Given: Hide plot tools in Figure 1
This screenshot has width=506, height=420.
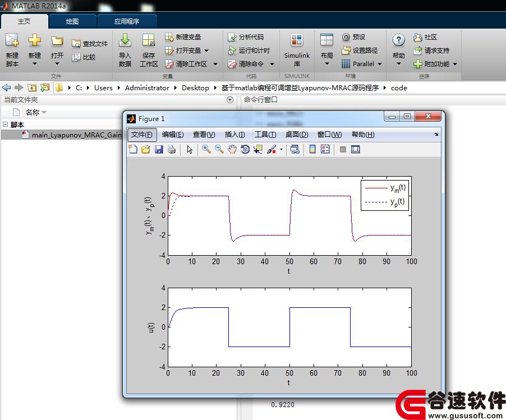Looking at the screenshot, I should tap(343, 149).
